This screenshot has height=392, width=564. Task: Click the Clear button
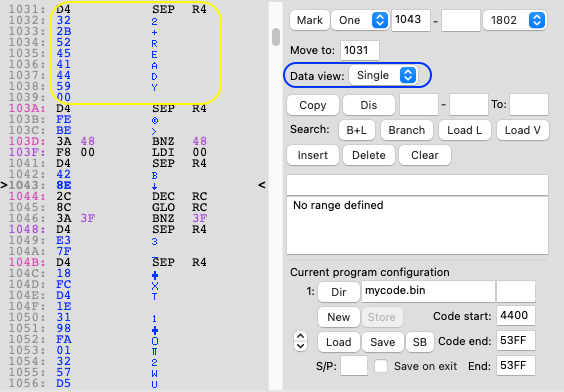425,155
